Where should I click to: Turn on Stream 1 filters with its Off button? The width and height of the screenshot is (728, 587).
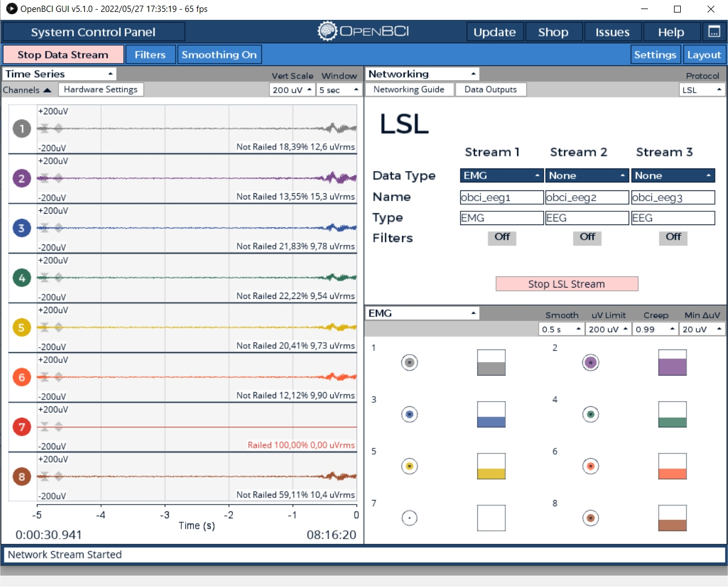502,238
